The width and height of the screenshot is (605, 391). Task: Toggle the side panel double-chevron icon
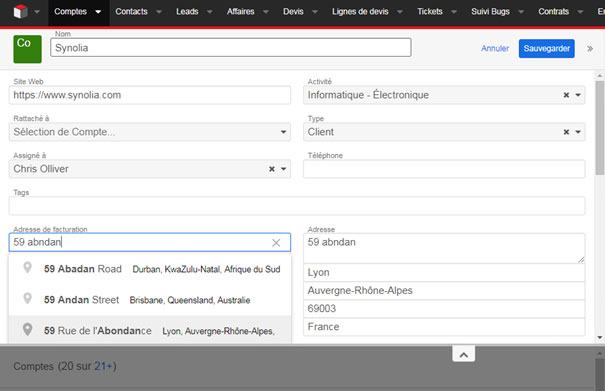[x=590, y=49]
